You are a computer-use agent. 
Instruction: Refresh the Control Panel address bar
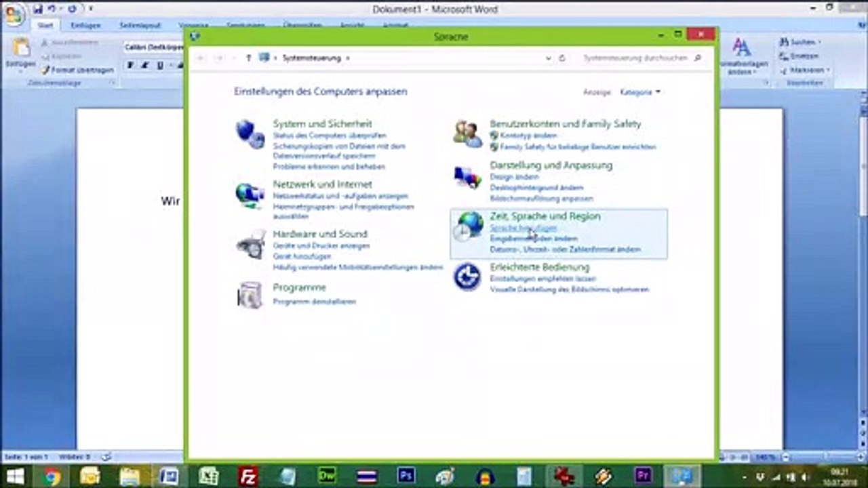click(562, 58)
